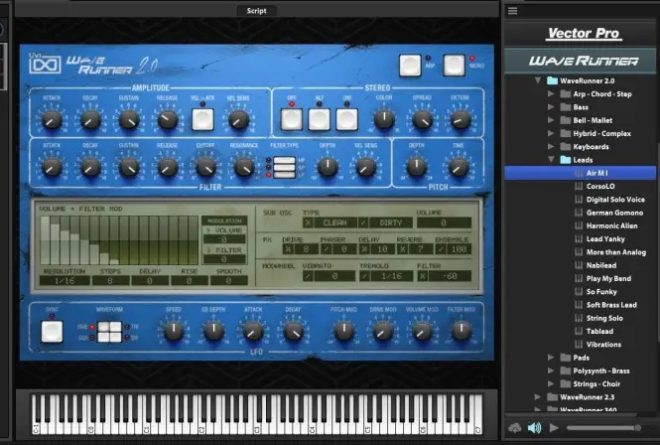Set stereo mode to Uni

click(x=347, y=120)
